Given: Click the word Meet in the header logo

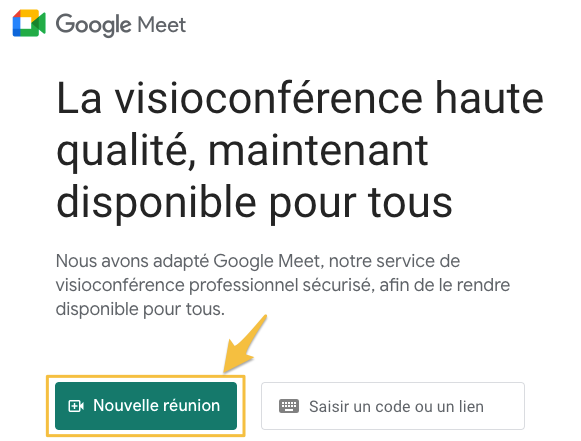Looking at the screenshot, I should pyautogui.click(x=162, y=25).
